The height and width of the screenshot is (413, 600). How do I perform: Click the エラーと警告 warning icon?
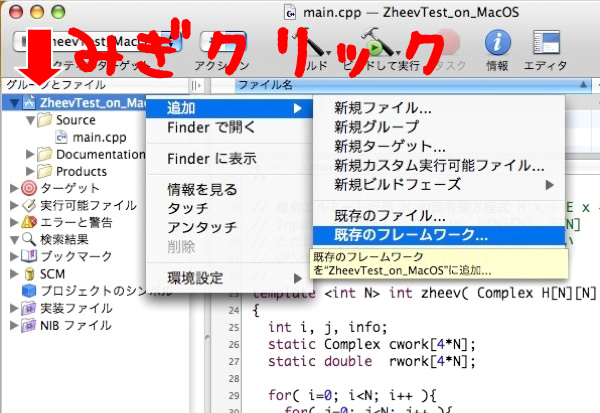tap(29, 222)
